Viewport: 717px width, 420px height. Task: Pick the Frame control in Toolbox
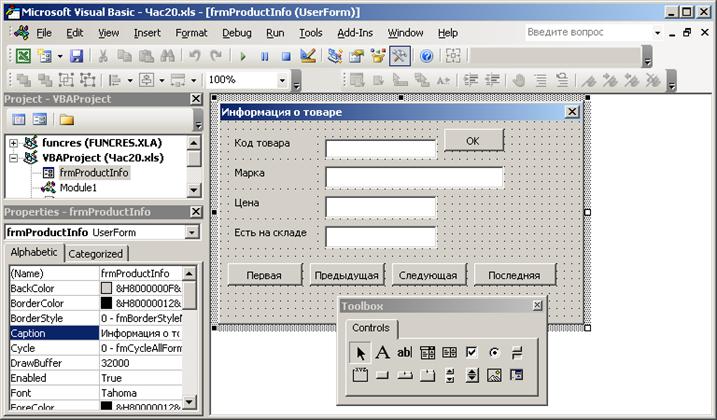[x=360, y=376]
